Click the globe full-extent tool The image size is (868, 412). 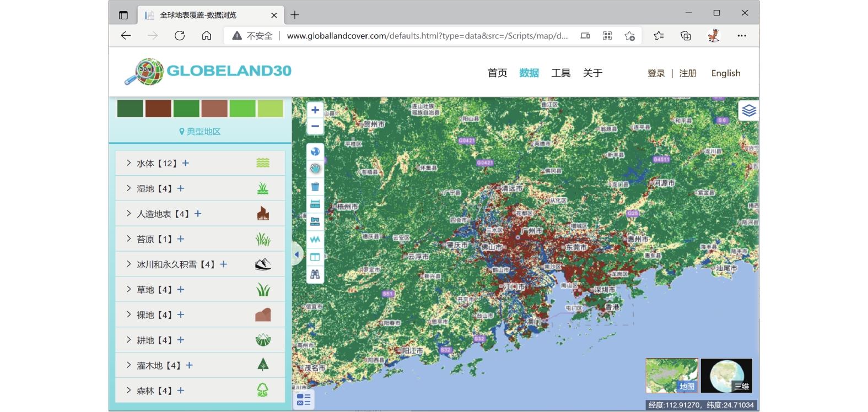click(x=315, y=151)
